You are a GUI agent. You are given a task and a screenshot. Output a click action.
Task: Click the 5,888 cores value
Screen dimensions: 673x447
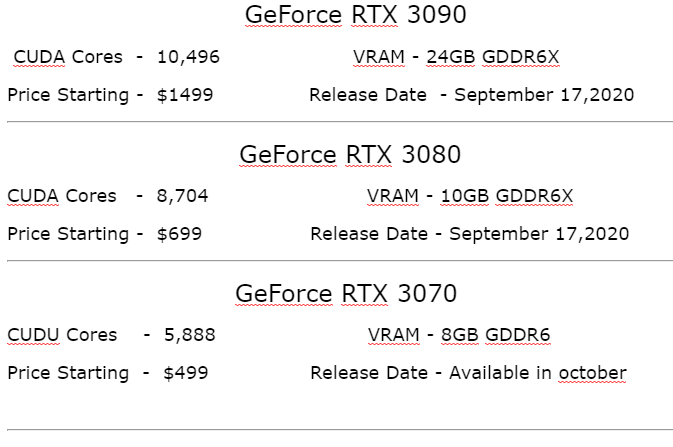pyautogui.click(x=190, y=335)
